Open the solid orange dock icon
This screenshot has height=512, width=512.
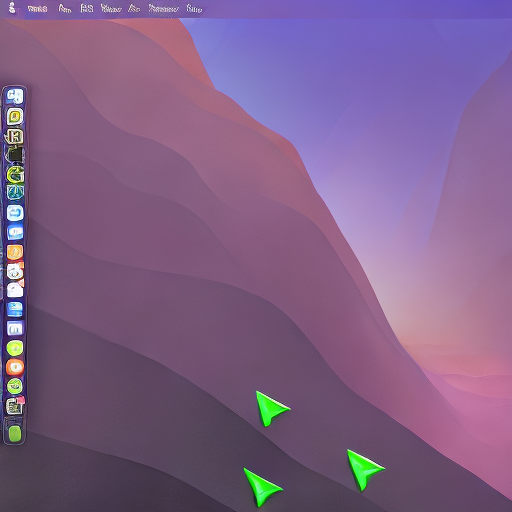(x=15, y=252)
